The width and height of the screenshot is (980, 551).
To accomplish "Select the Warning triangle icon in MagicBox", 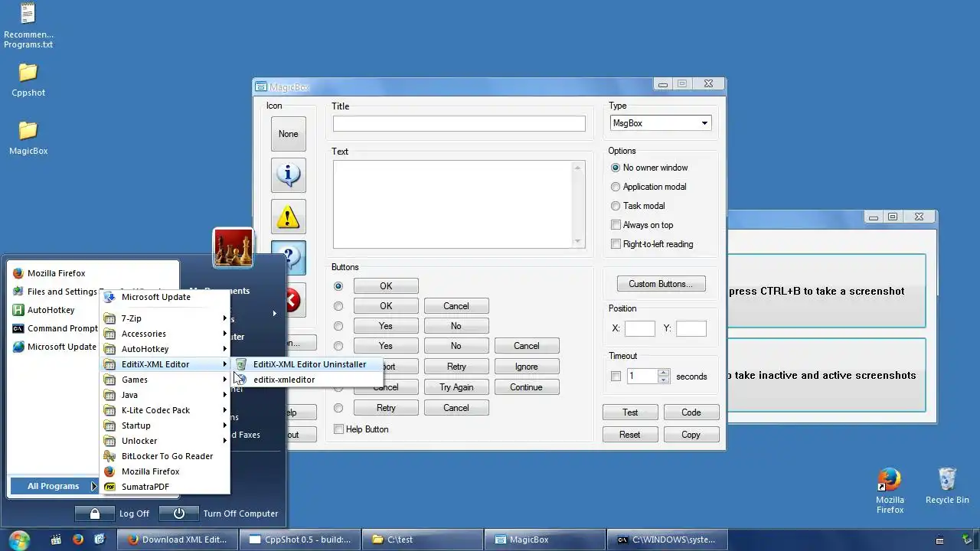I will (289, 217).
